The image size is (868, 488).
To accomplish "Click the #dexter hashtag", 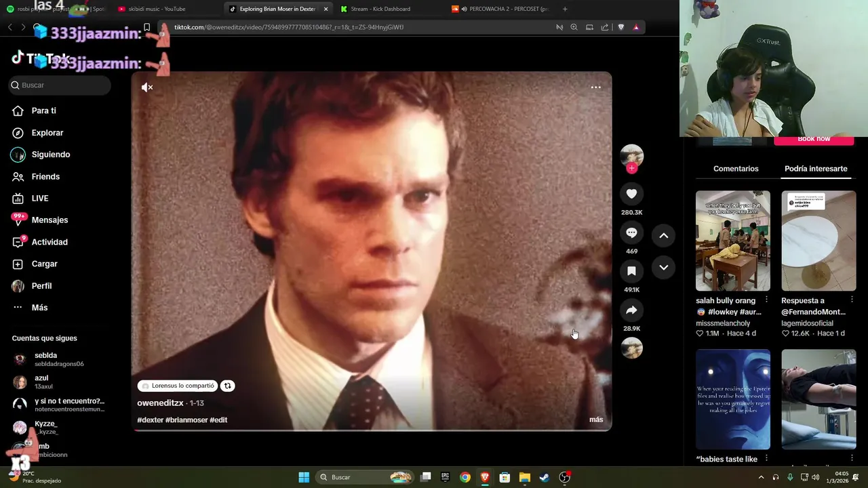I will point(151,420).
